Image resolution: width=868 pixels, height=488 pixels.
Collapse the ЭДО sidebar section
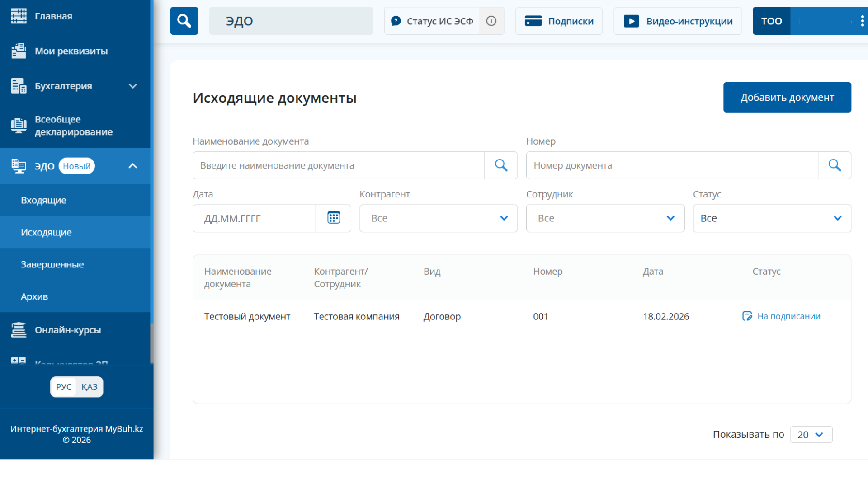point(132,166)
